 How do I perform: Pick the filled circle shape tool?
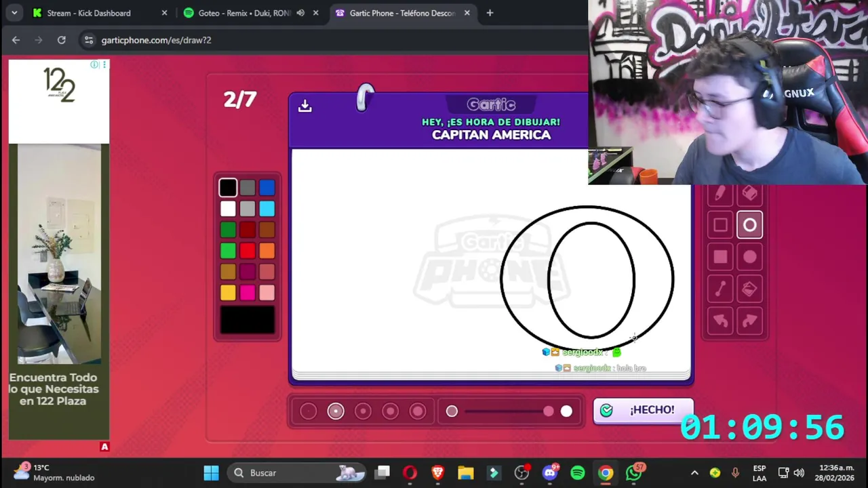tap(749, 257)
